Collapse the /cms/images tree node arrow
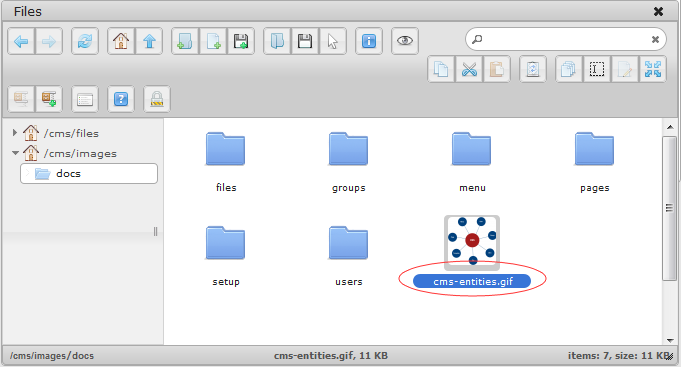Viewport: 681px width, 367px height. click(x=15, y=153)
